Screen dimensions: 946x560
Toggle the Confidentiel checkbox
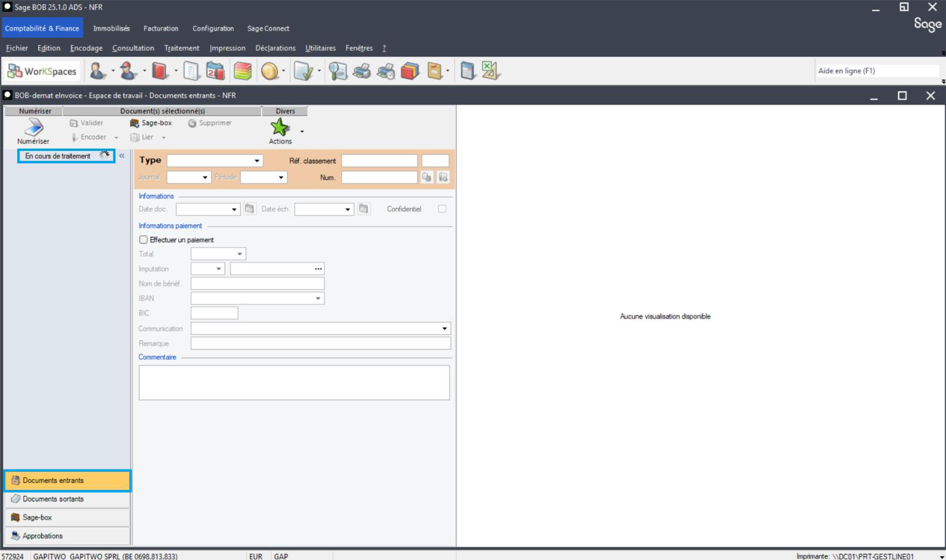442,209
